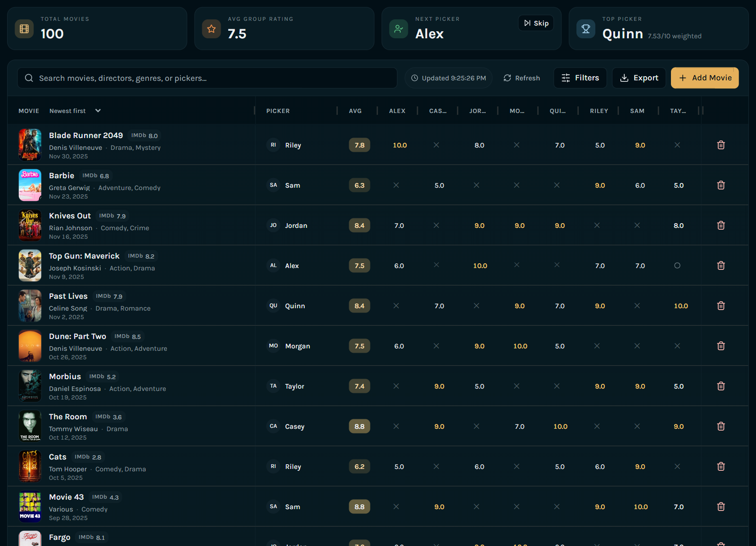Click the Sam column header
The width and height of the screenshot is (756, 546).
(x=637, y=111)
